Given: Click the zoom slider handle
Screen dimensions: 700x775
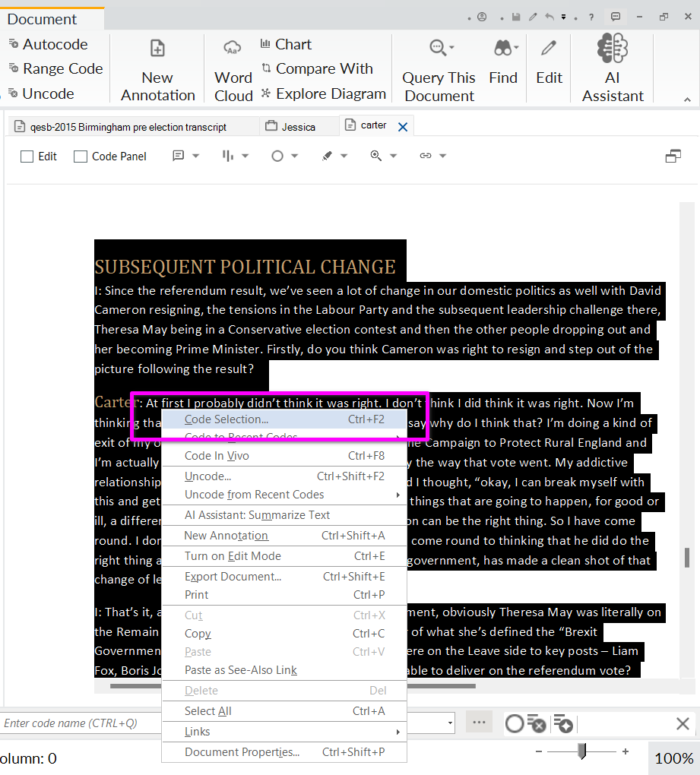Looking at the screenshot, I should (581, 751).
